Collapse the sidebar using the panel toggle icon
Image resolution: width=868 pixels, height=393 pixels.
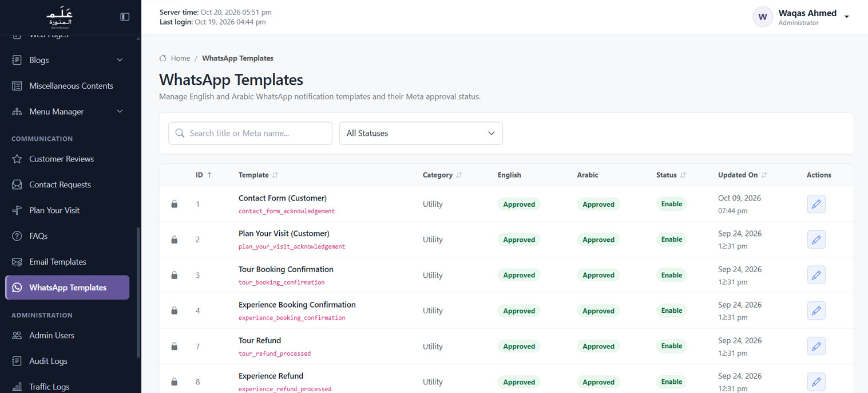tap(125, 17)
